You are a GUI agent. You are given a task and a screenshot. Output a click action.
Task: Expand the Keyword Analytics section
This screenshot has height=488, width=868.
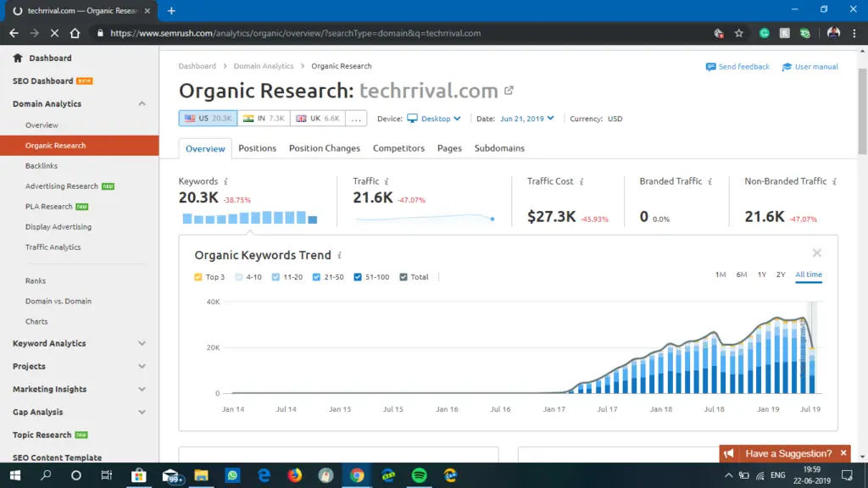tap(142, 344)
